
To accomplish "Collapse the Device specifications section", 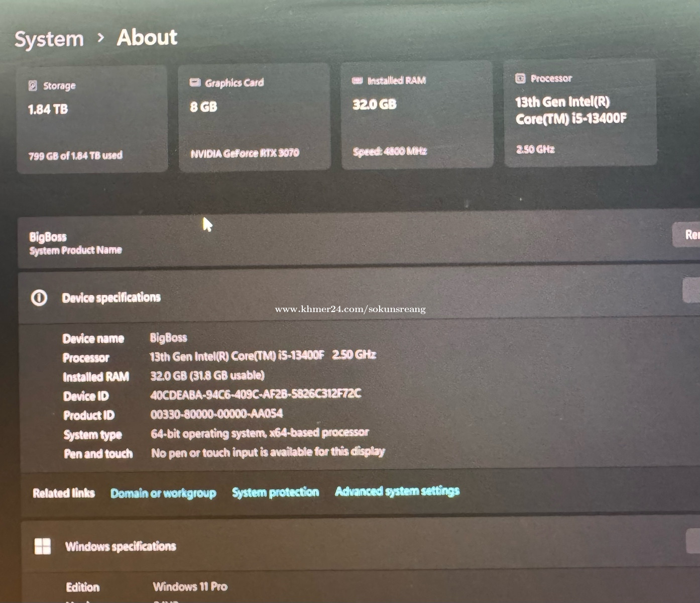I will pos(691,290).
